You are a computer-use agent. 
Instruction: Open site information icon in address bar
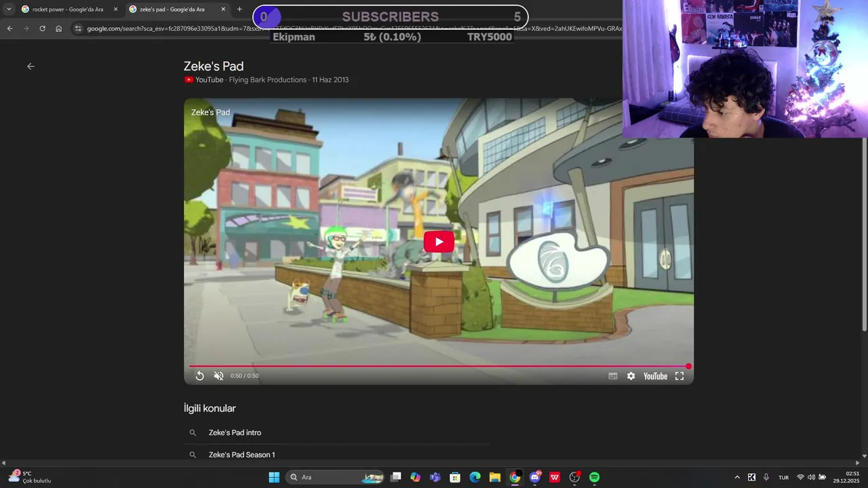coord(78,28)
